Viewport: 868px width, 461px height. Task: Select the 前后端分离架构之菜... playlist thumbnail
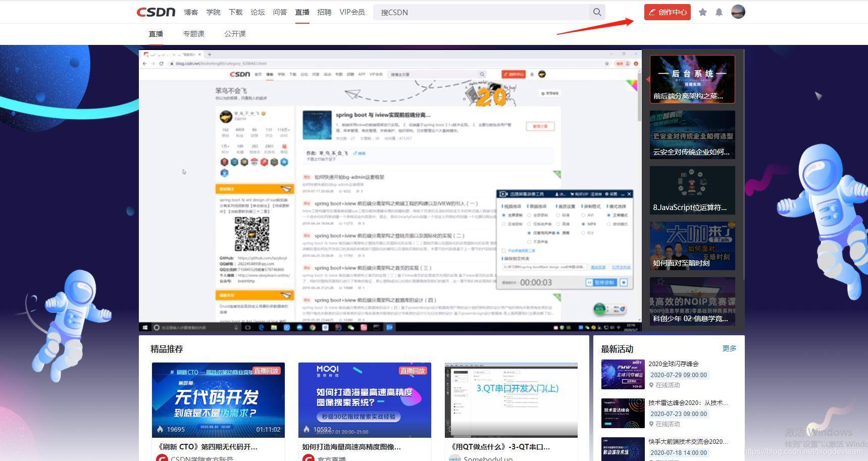point(692,79)
